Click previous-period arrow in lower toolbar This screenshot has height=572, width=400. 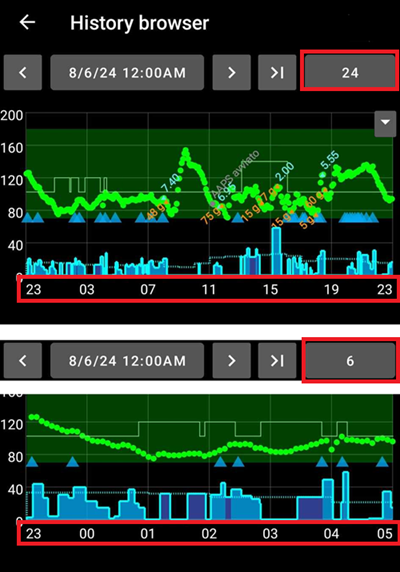[x=23, y=361]
